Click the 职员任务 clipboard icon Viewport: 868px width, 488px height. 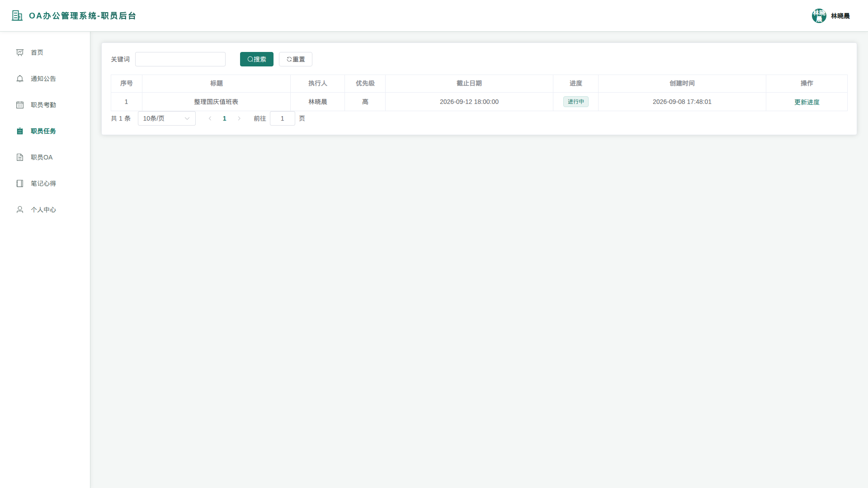[20, 131]
